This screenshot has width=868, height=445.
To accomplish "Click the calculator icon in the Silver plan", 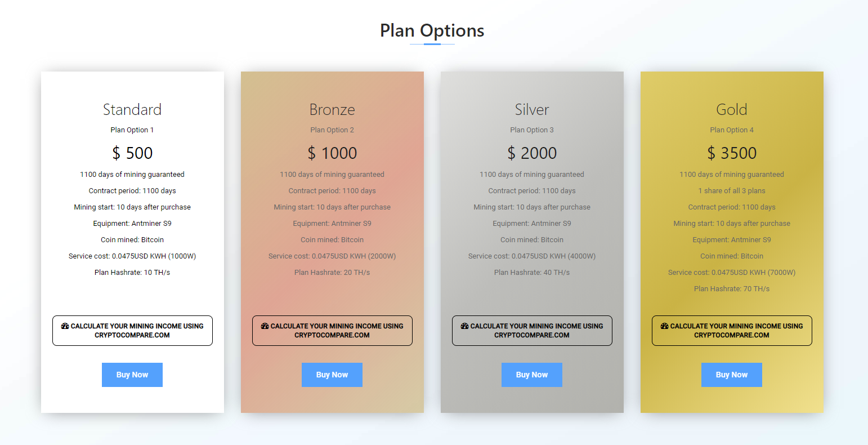I will pos(465,326).
